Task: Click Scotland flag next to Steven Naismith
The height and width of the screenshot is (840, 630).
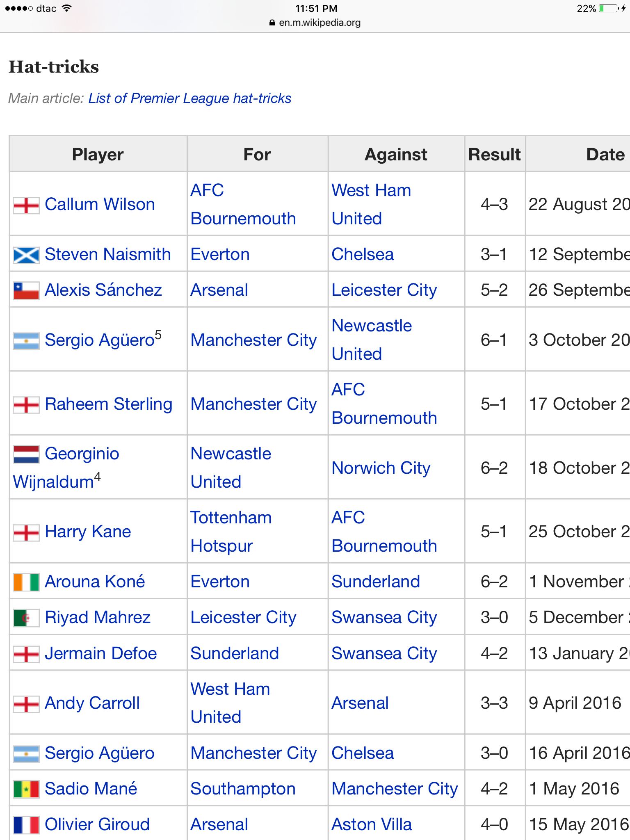Action: pyautogui.click(x=26, y=255)
